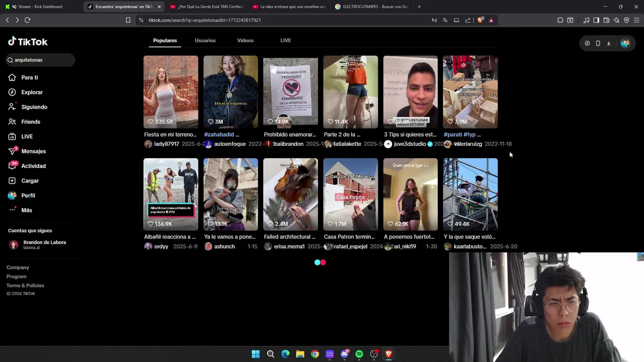
Task: Open Discord from the taskbar
Action: [345, 354]
